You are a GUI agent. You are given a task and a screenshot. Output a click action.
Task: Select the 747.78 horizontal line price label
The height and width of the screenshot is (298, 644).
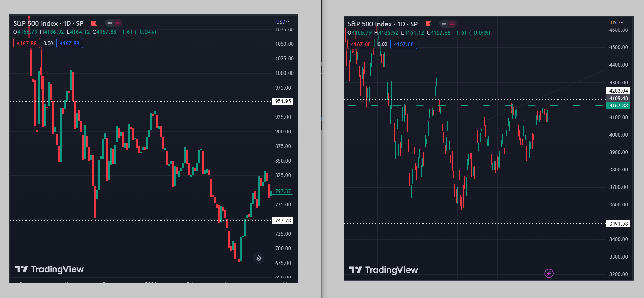[283, 221]
